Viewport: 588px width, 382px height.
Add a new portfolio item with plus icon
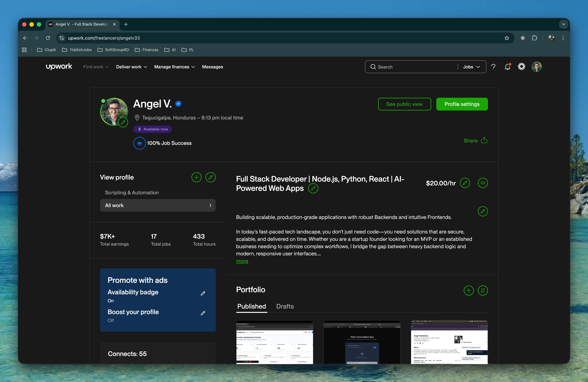click(468, 291)
